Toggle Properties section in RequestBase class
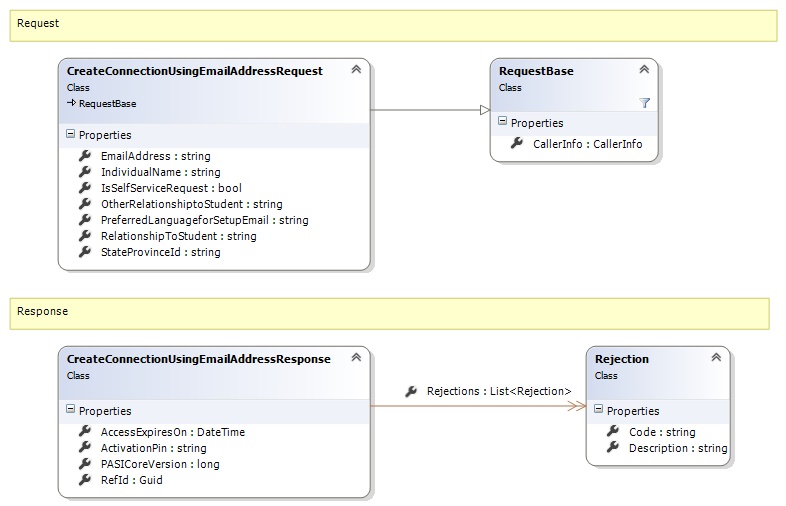Viewport: 786px width, 506px height. pos(502,123)
